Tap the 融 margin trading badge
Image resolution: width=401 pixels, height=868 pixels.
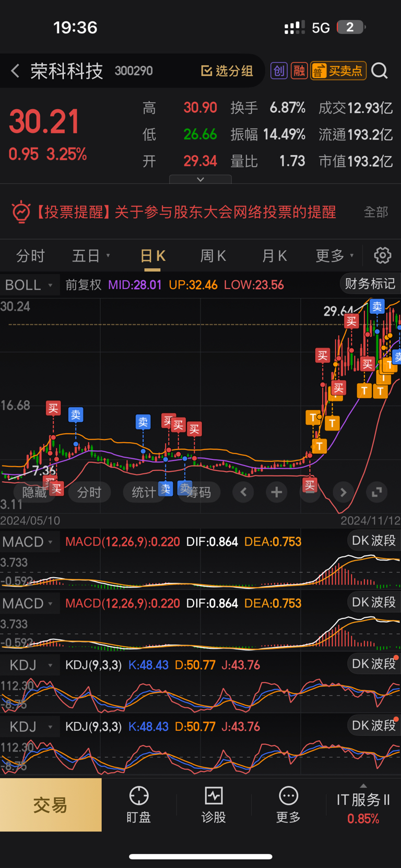point(299,70)
